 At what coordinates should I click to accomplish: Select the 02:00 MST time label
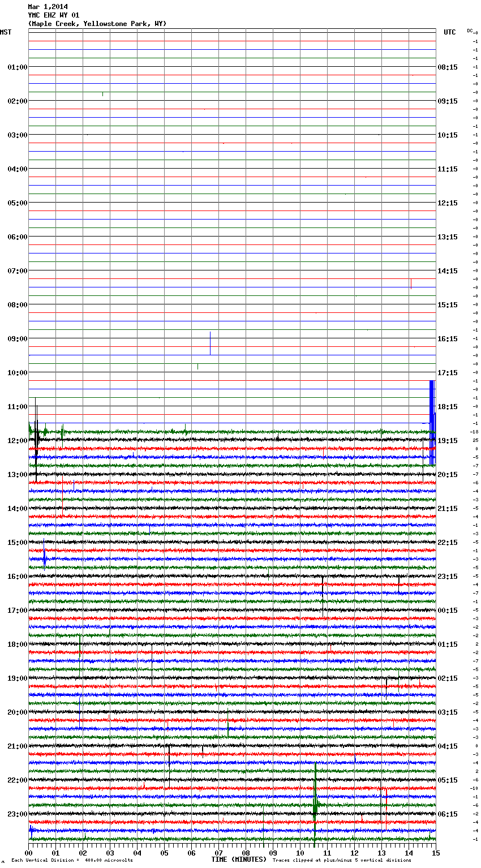(x=18, y=101)
